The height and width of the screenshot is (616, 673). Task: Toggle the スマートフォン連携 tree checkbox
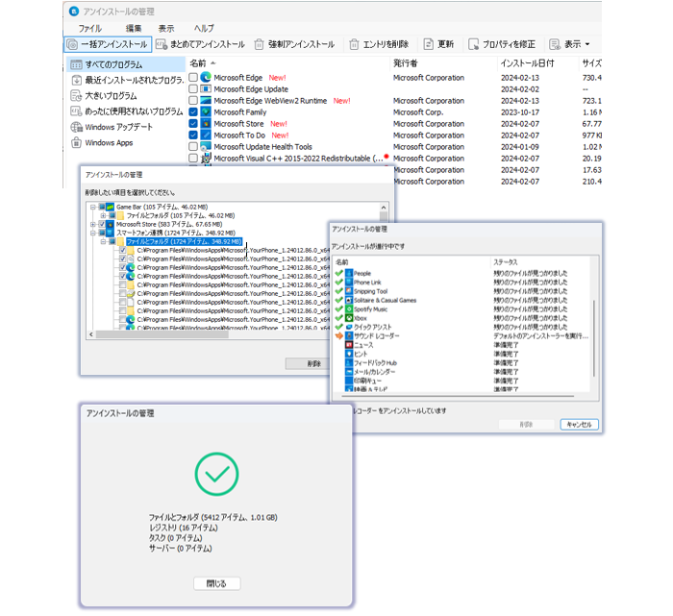click(102, 233)
